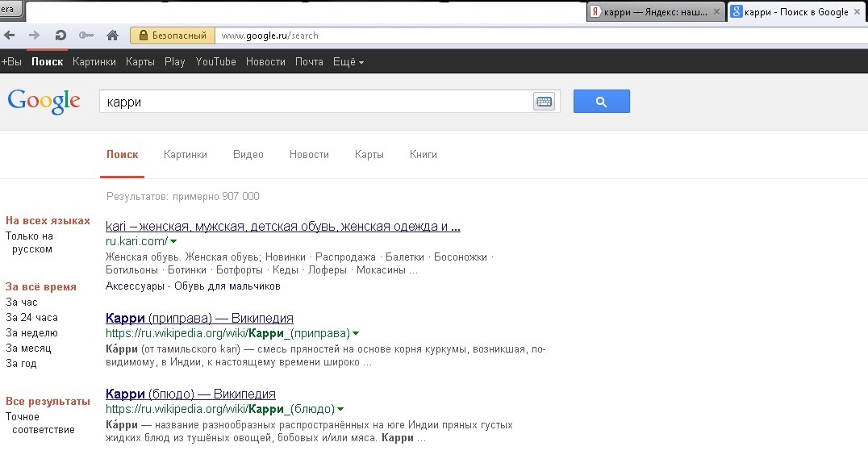Filter results За 24 часа

click(31, 317)
